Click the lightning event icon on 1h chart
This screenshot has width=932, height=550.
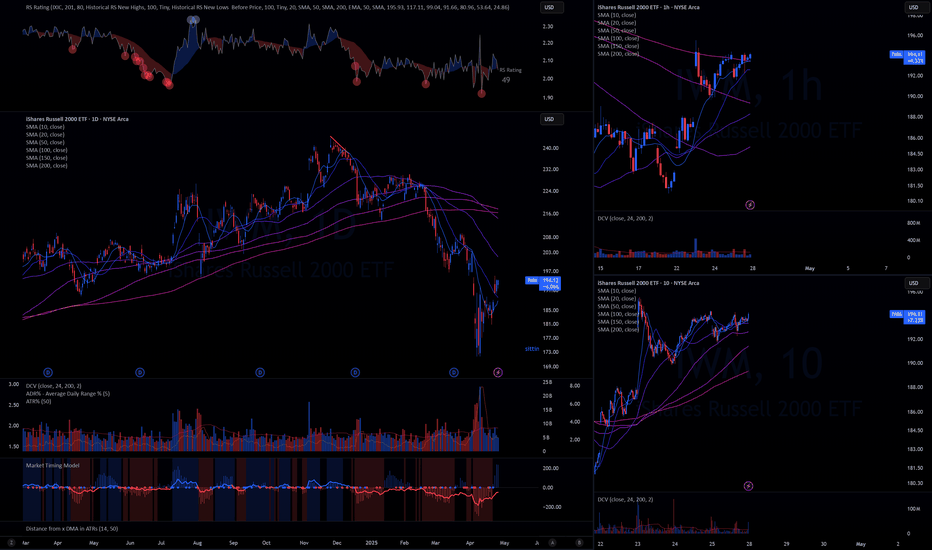750,205
